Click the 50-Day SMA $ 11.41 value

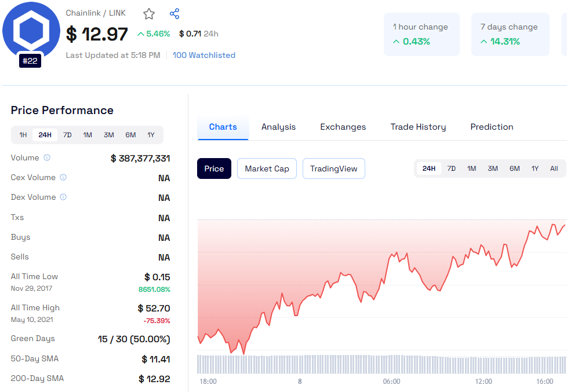point(156,359)
